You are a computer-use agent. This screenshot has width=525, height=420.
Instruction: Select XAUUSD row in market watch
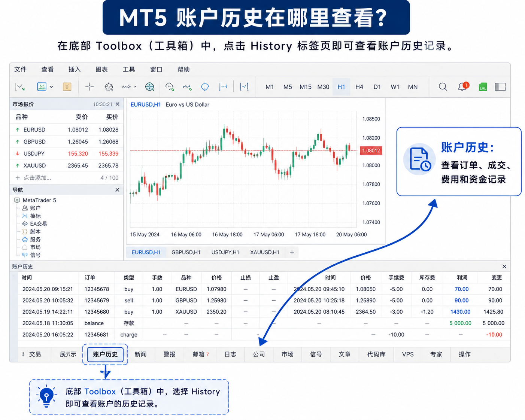67,165
